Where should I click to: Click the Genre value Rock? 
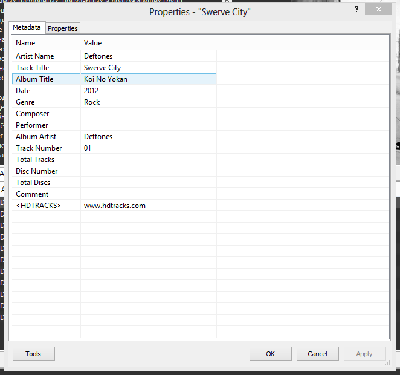tap(92, 102)
